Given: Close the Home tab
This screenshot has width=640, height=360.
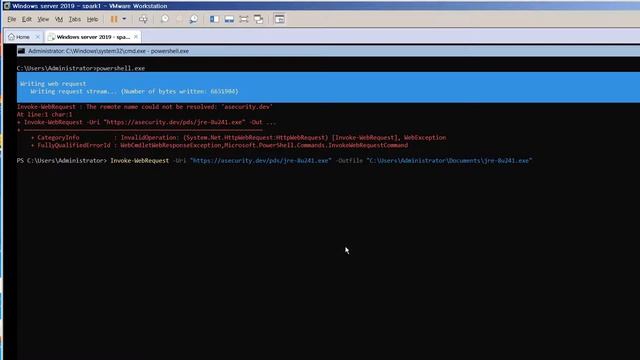Looking at the screenshot, I should (x=38, y=37).
